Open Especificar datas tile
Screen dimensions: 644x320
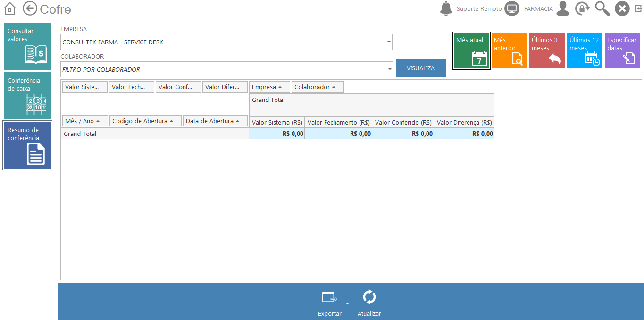[622, 51]
